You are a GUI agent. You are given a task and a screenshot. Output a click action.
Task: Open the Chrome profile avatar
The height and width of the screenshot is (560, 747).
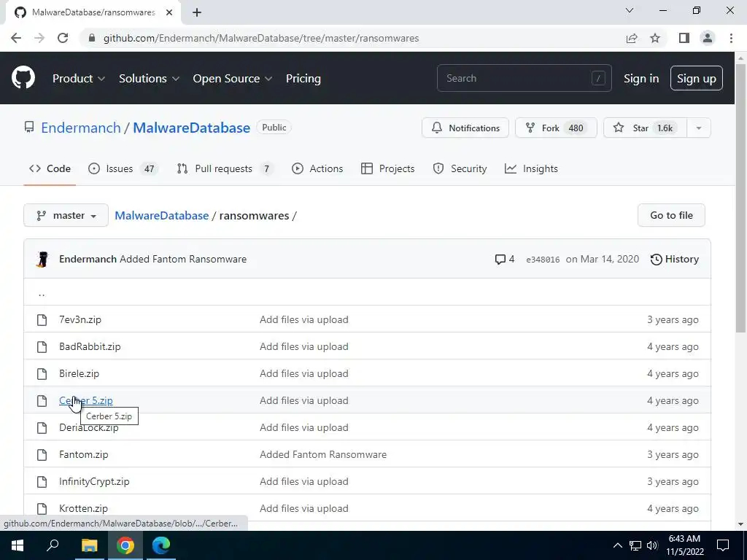pos(708,38)
